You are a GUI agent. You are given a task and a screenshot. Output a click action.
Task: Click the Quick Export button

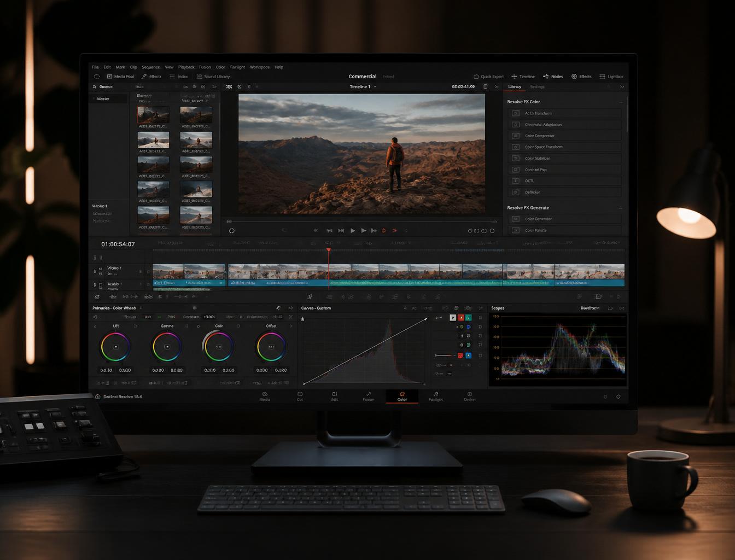click(x=488, y=77)
